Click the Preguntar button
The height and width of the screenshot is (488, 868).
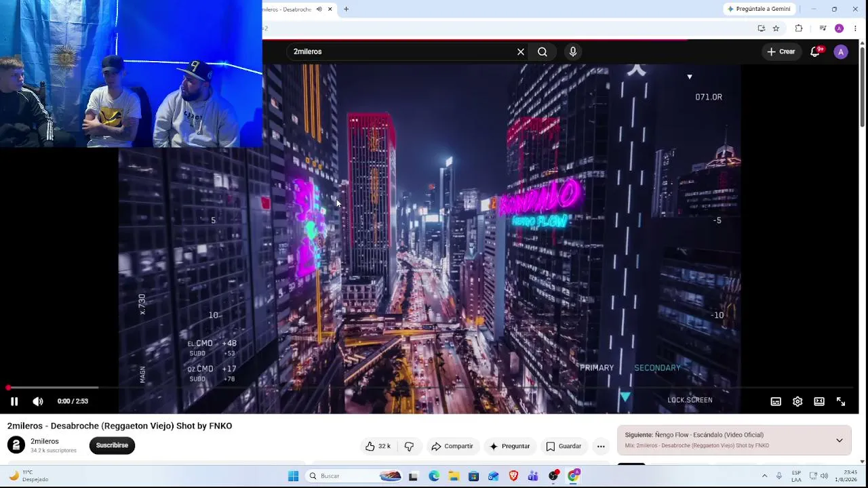point(509,446)
